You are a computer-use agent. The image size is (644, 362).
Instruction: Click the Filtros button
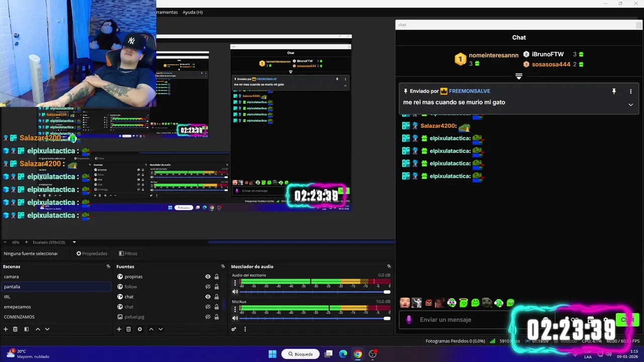click(128, 253)
